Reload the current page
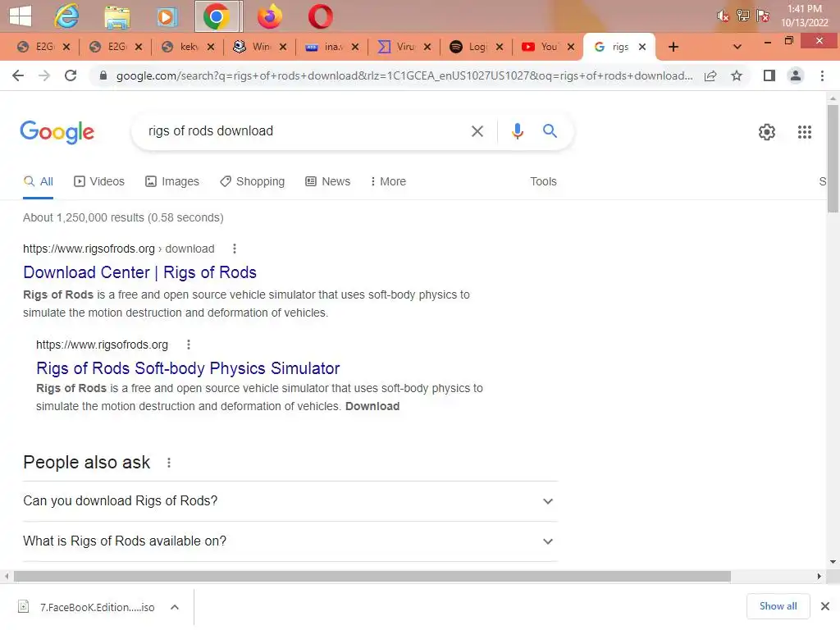Viewport: 840px width, 630px height. [71, 75]
